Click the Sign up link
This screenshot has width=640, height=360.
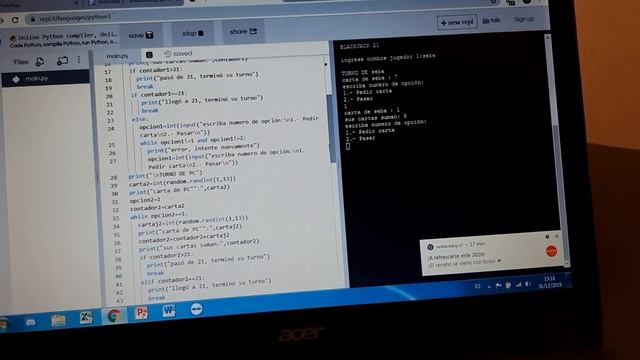524,19
